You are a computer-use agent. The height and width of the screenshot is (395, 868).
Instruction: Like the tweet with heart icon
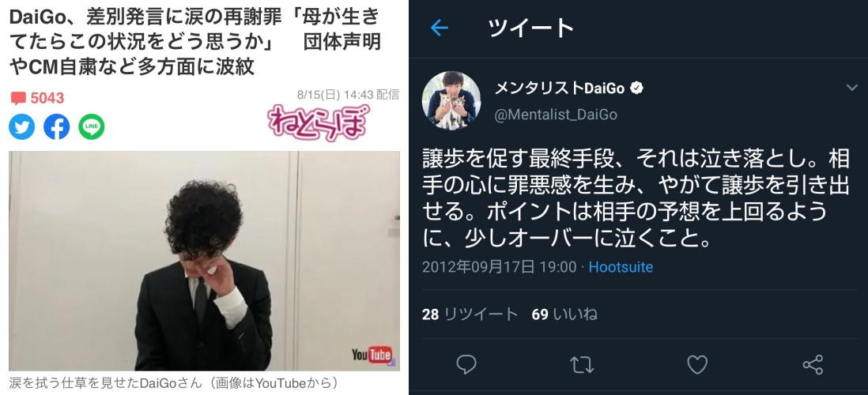point(697,364)
